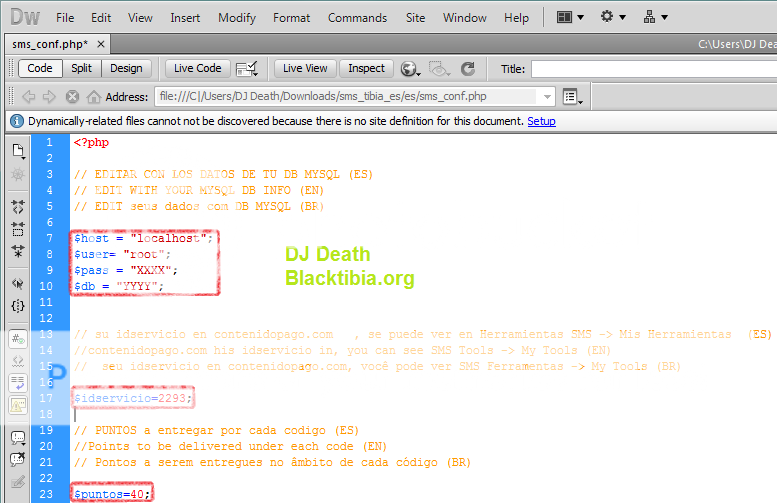Click the $idservicio=2293 code line
This screenshot has height=503, width=777.
pyautogui.click(x=133, y=398)
